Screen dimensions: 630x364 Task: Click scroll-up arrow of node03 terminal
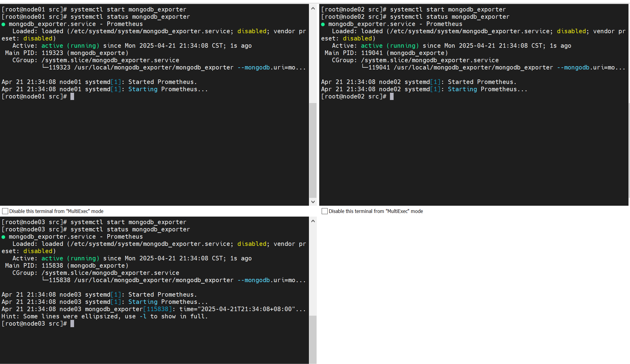coord(313,221)
